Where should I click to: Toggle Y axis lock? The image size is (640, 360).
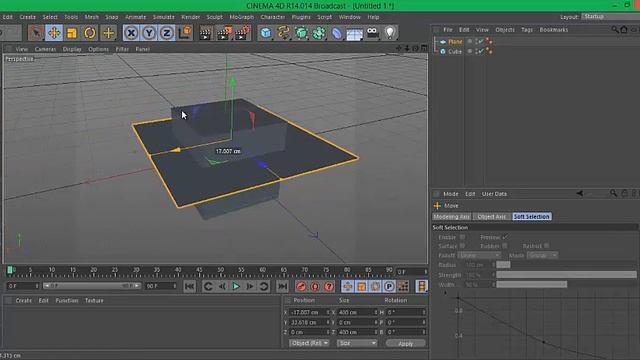(x=149, y=33)
